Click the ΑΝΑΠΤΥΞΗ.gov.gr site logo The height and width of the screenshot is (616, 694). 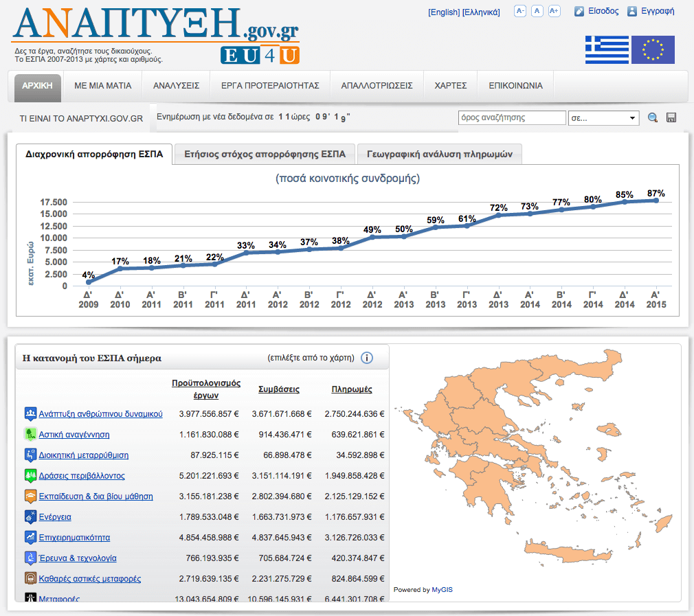pos(156,24)
